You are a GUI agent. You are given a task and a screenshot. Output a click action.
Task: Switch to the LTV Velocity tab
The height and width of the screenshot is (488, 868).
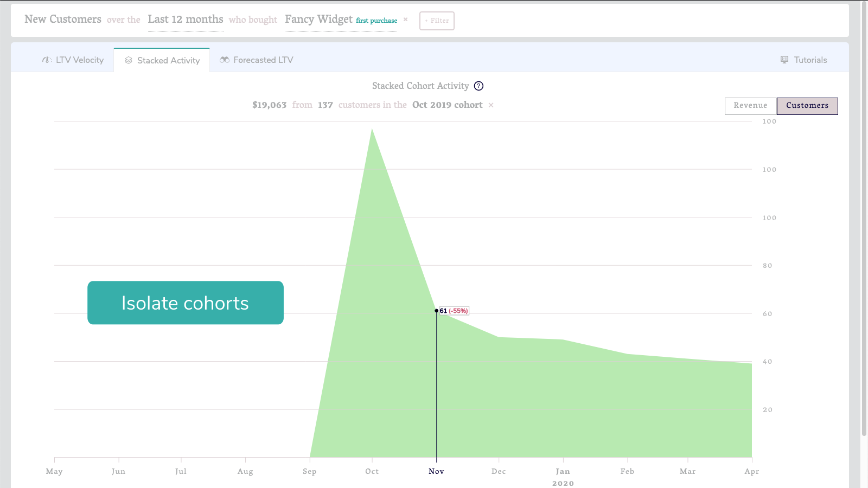click(x=73, y=60)
